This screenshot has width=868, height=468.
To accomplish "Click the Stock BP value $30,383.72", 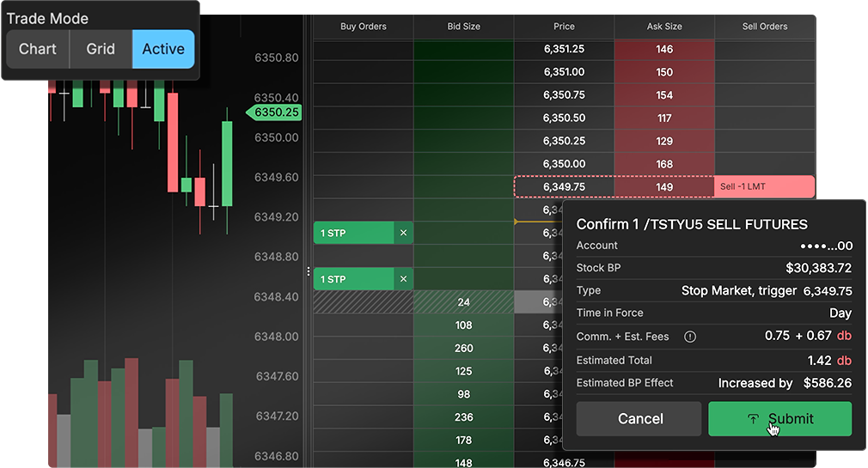I will pyautogui.click(x=818, y=268).
